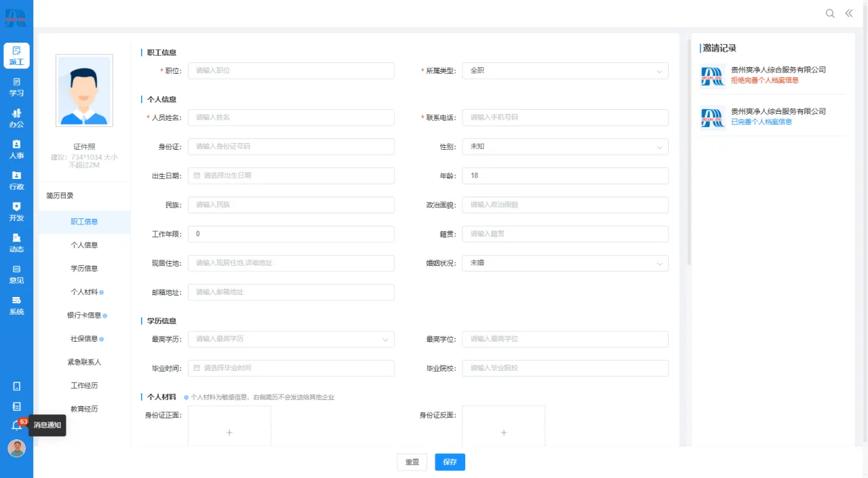
Task: Click calendar icon in 出生日期 field
Action: [x=197, y=176]
